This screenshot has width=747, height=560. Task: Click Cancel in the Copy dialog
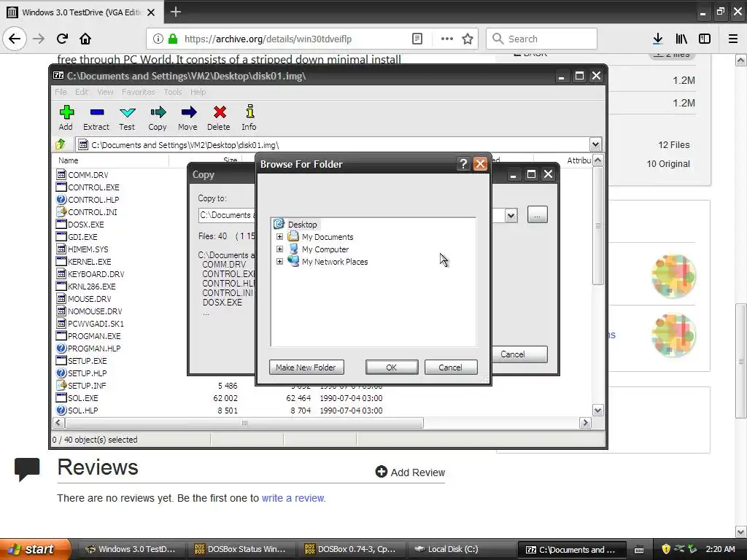point(519,354)
